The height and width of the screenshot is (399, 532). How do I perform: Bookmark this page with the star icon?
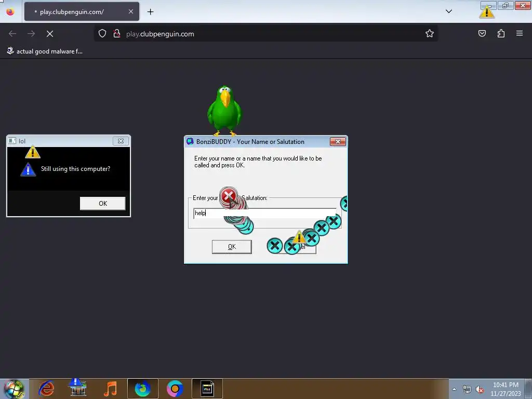(x=430, y=33)
